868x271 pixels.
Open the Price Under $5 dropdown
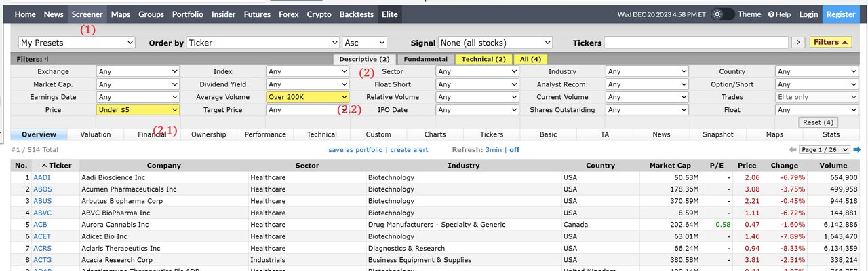click(138, 109)
